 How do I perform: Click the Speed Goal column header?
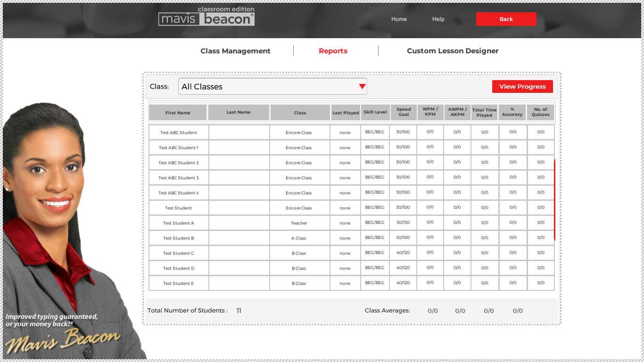(404, 113)
